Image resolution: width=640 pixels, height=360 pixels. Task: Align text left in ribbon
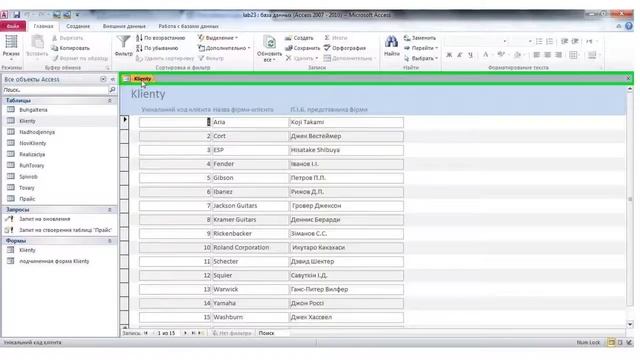click(x=537, y=55)
